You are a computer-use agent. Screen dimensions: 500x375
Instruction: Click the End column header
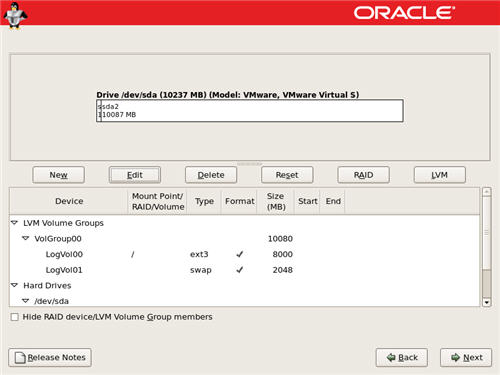(333, 201)
